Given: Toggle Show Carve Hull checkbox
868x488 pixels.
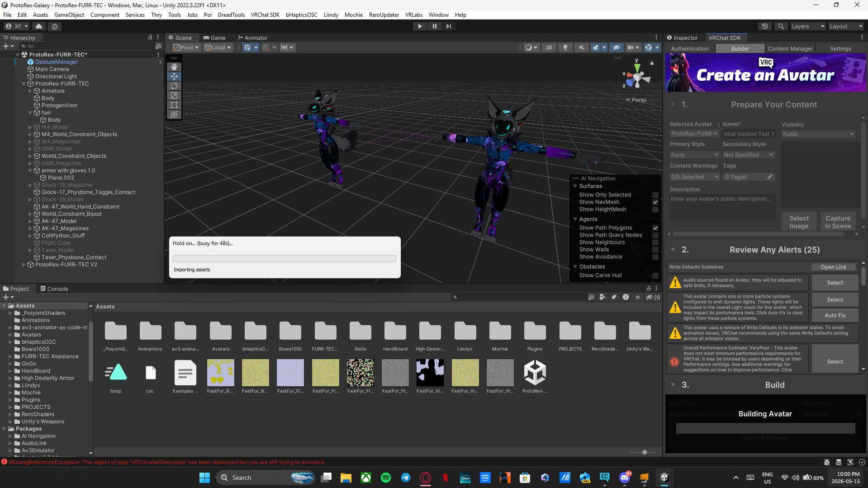Looking at the screenshot, I should click(655, 275).
